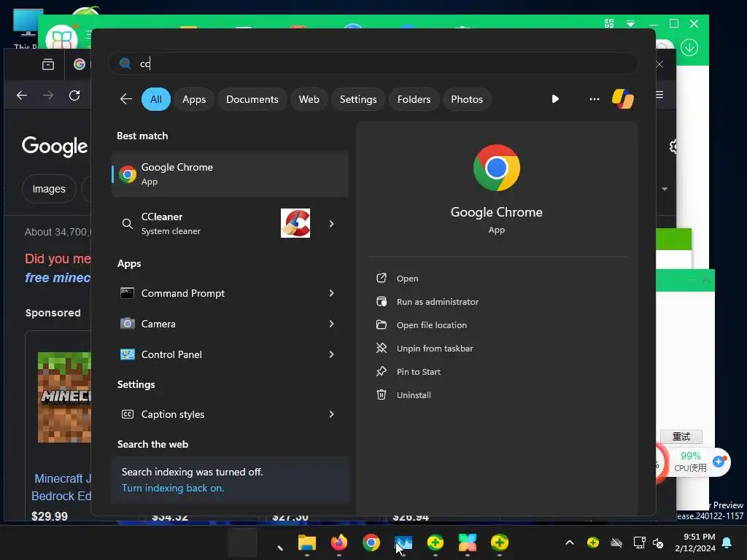
Task: Click the search text box
Action: coord(373,63)
